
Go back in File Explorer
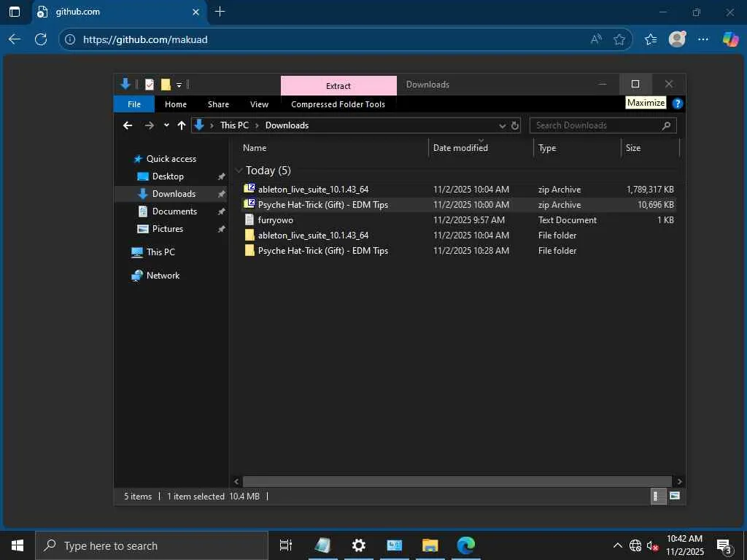(x=127, y=125)
